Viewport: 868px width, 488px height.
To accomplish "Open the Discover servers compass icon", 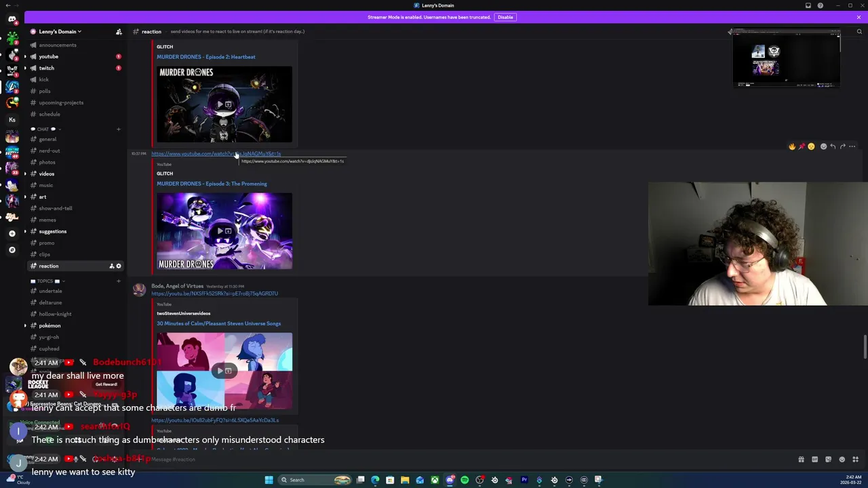I will (x=12, y=250).
